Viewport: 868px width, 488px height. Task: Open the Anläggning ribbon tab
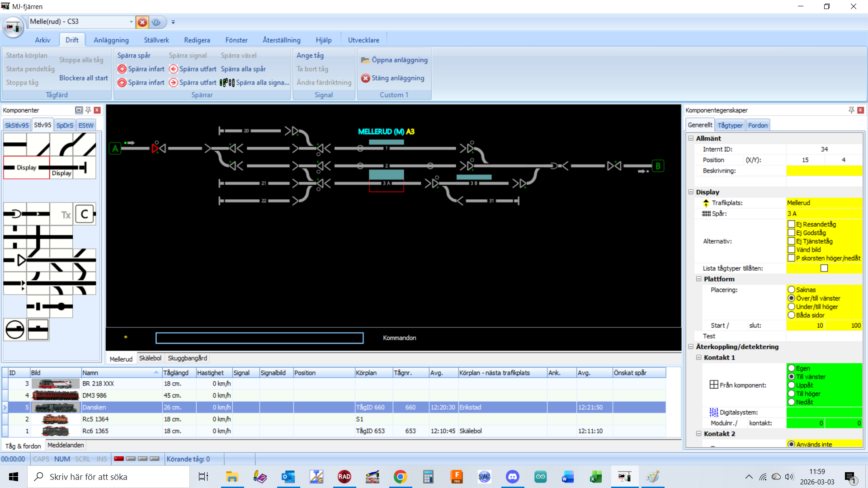pyautogui.click(x=111, y=40)
